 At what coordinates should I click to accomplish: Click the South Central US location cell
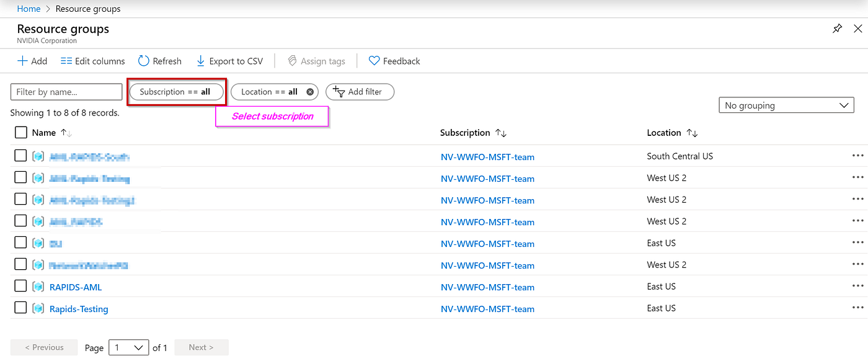[680, 156]
